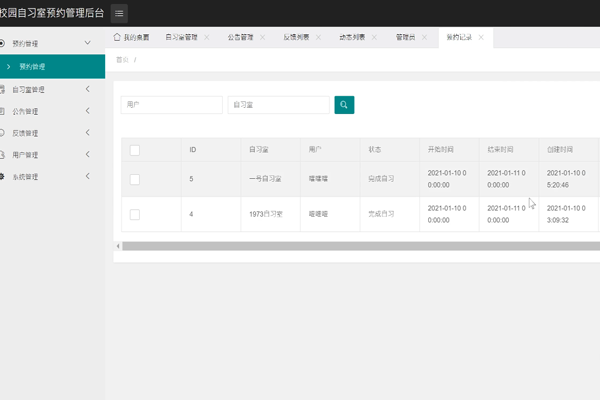Click the teal search magnifier button
600x400 pixels.
344,104
